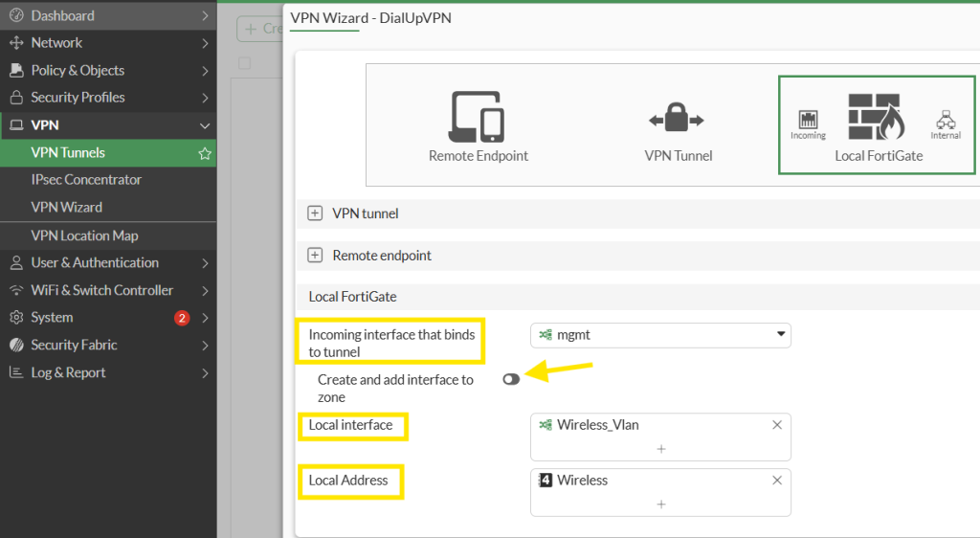This screenshot has width=980, height=538.
Task: Go to VPN Location Map
Action: tap(84, 235)
